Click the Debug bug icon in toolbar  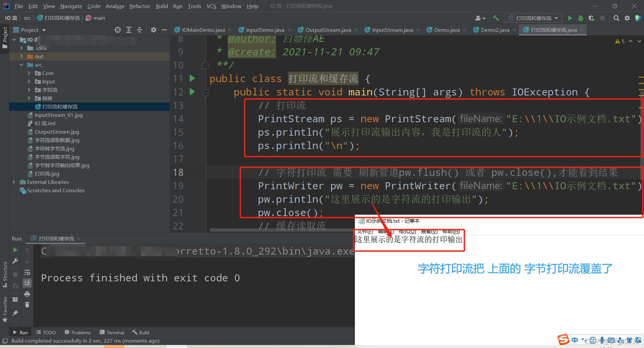(x=581, y=18)
